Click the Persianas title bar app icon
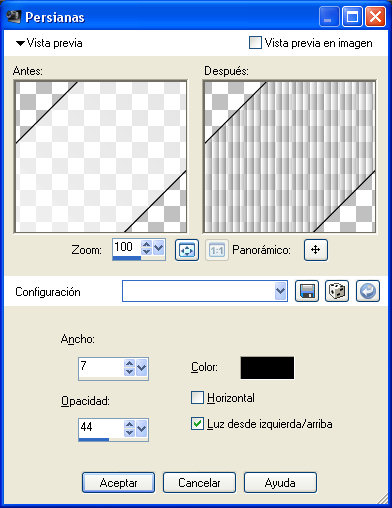This screenshot has width=392, height=508. click(14, 17)
